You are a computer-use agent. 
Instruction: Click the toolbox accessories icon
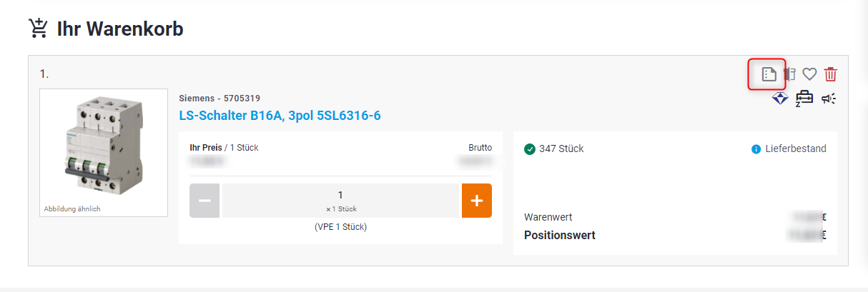pos(804,99)
